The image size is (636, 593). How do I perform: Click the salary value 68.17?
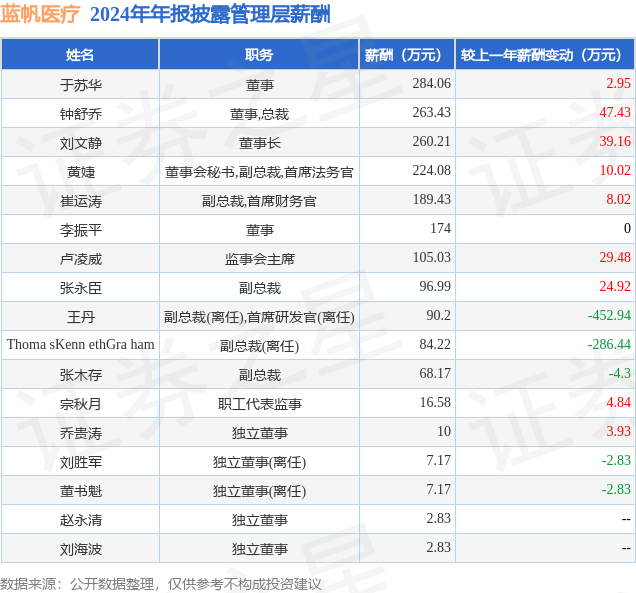pos(435,373)
